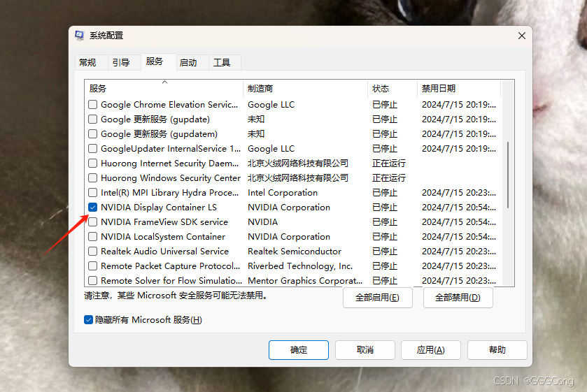The width and height of the screenshot is (587, 392).
Task: Click disabled date of Intel(R) MPI Library row
Action: [x=459, y=193]
